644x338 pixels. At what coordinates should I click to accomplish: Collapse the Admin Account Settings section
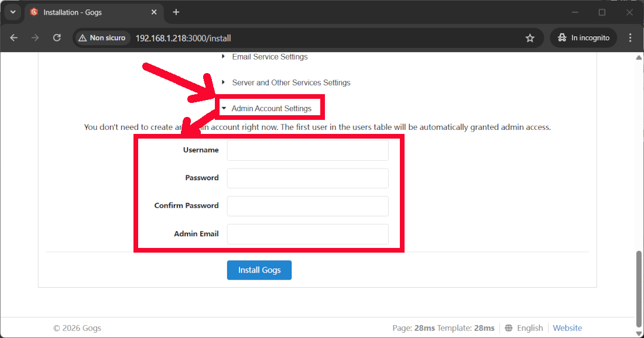pos(271,108)
